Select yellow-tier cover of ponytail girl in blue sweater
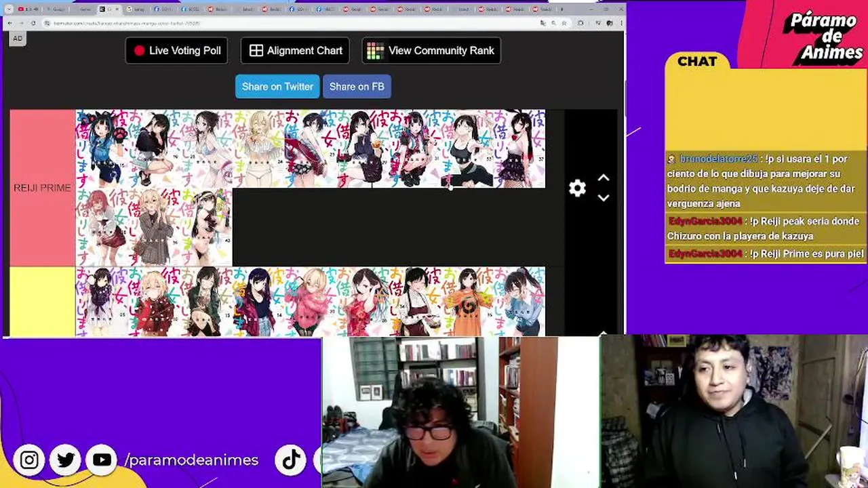Image resolution: width=868 pixels, height=488 pixels. 519,302
